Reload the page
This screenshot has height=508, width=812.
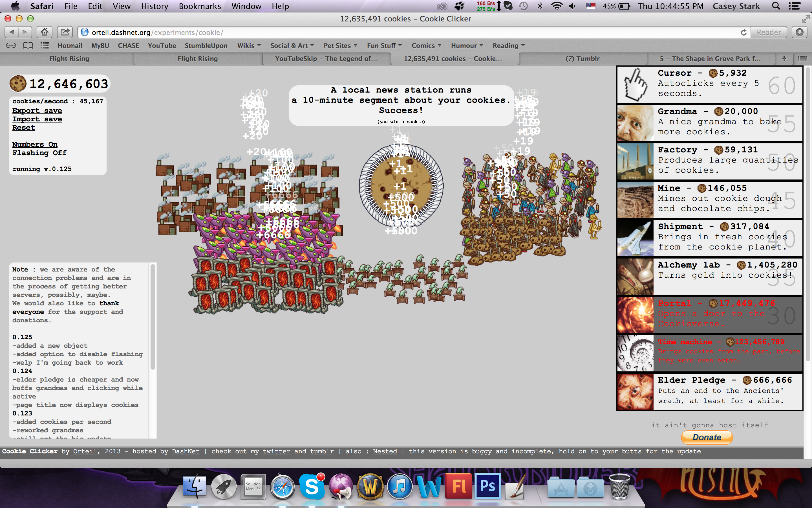[x=743, y=32]
